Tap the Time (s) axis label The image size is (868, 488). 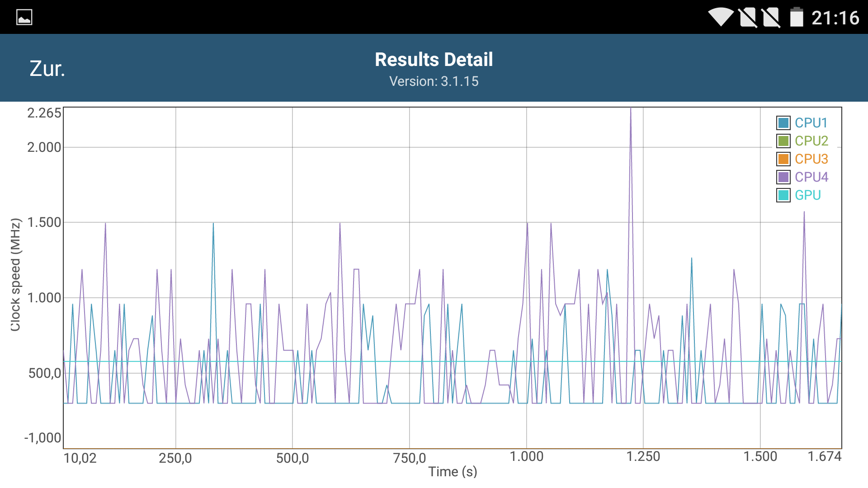tap(453, 472)
